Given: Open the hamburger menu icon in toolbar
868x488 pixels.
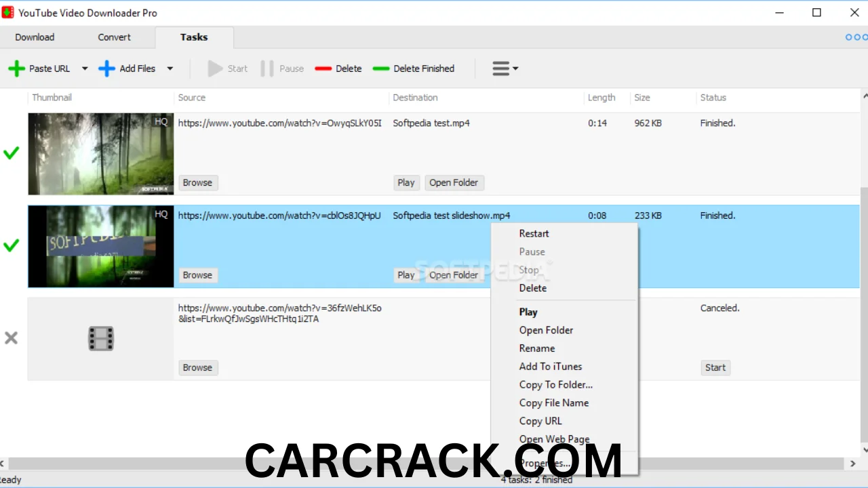Looking at the screenshot, I should coord(500,68).
